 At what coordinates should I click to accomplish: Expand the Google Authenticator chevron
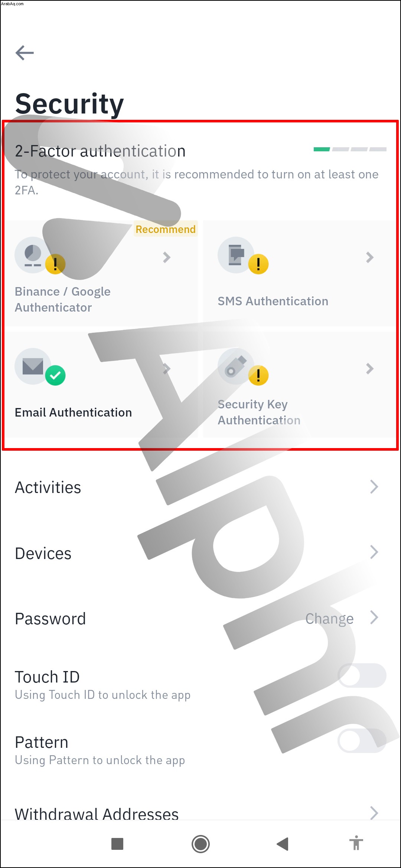pos(167,257)
